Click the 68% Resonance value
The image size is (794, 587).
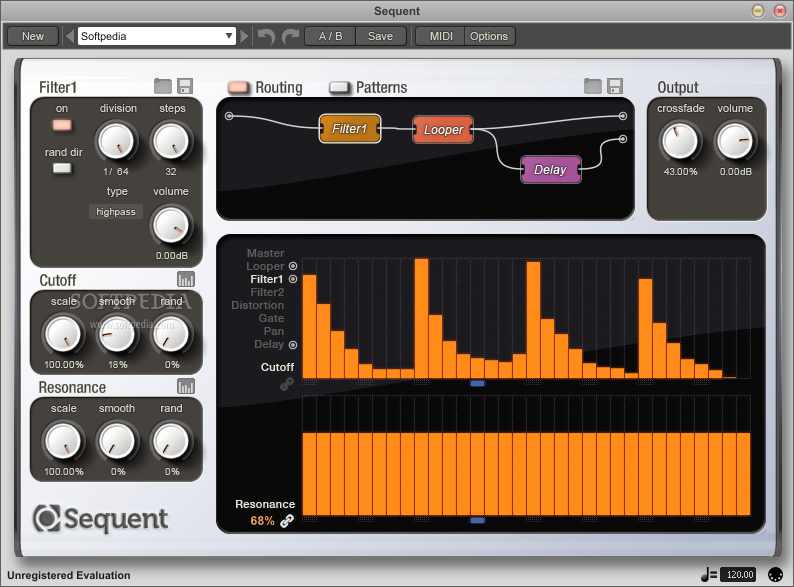pyautogui.click(x=262, y=521)
